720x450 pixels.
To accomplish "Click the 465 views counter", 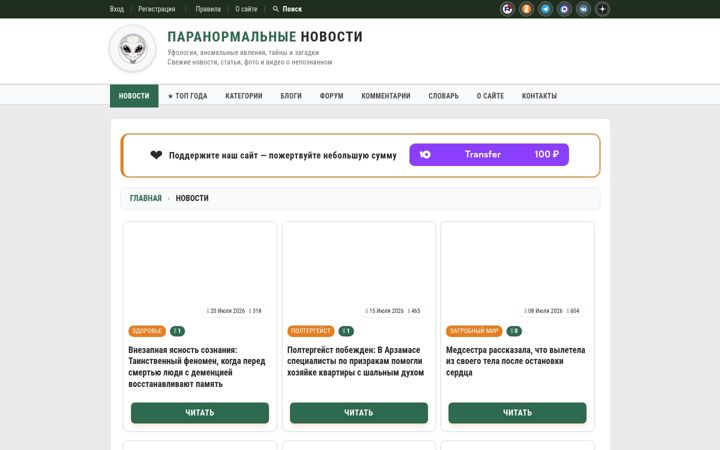I will (x=414, y=311).
